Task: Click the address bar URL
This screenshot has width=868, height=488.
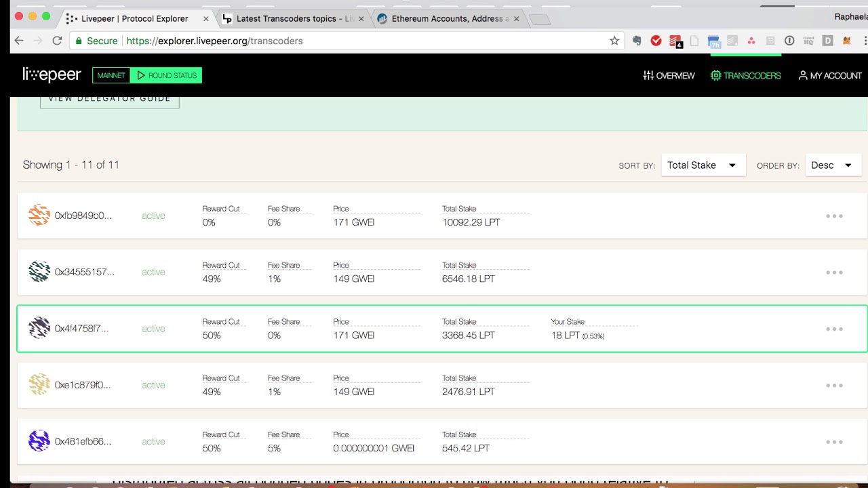Action: click(214, 41)
